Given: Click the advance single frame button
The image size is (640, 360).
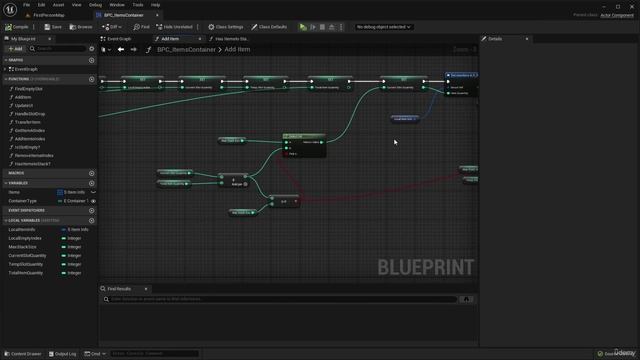Looking at the screenshot, I should 313,27.
